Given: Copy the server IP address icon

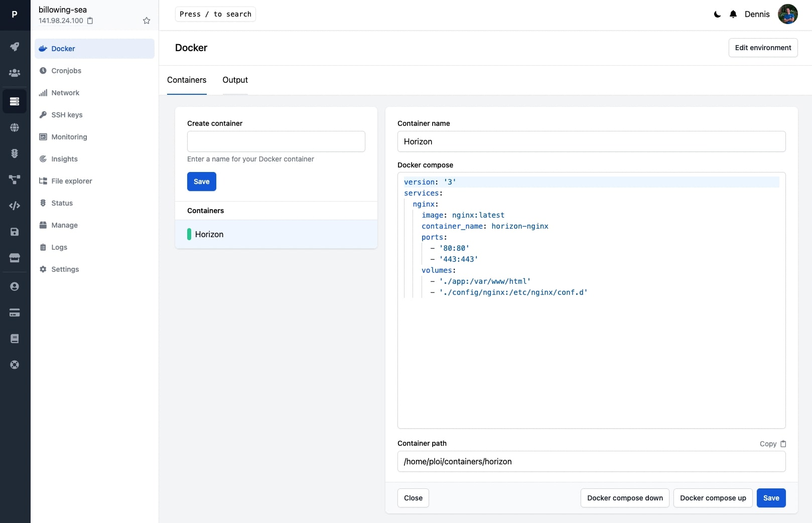Looking at the screenshot, I should [90, 21].
